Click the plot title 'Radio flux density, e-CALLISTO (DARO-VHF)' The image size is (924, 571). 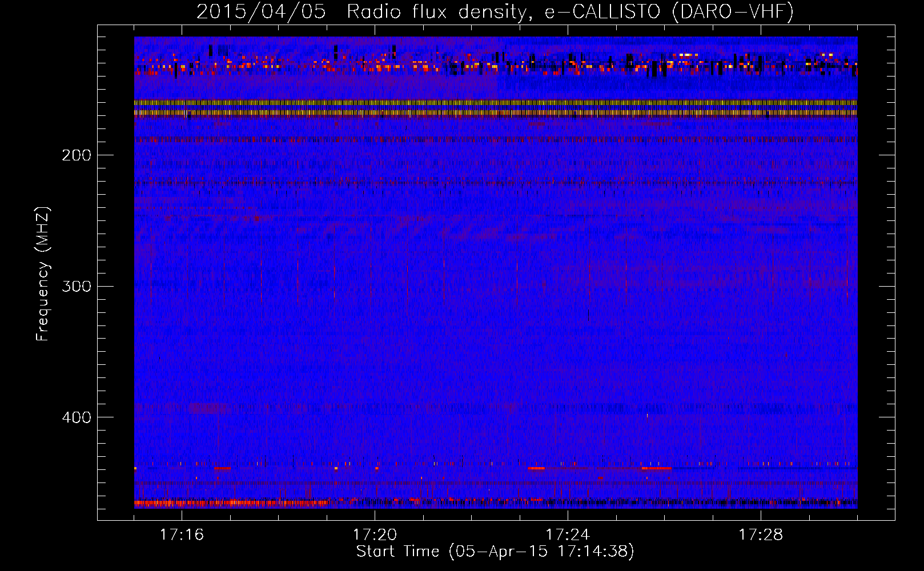pos(571,11)
